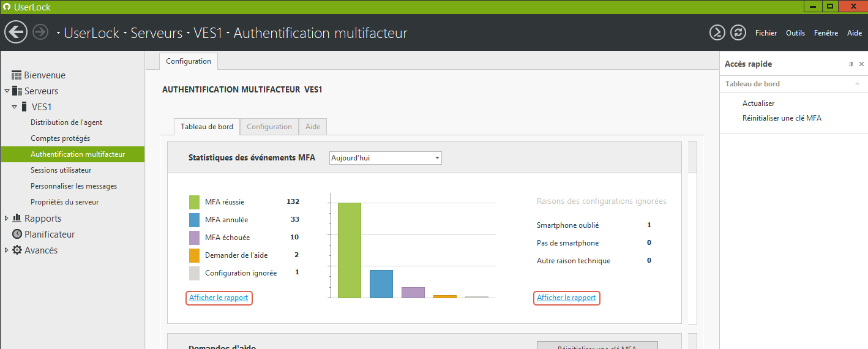868x349 pixels.
Task: Select Planificateur in sidebar
Action: [x=50, y=235]
